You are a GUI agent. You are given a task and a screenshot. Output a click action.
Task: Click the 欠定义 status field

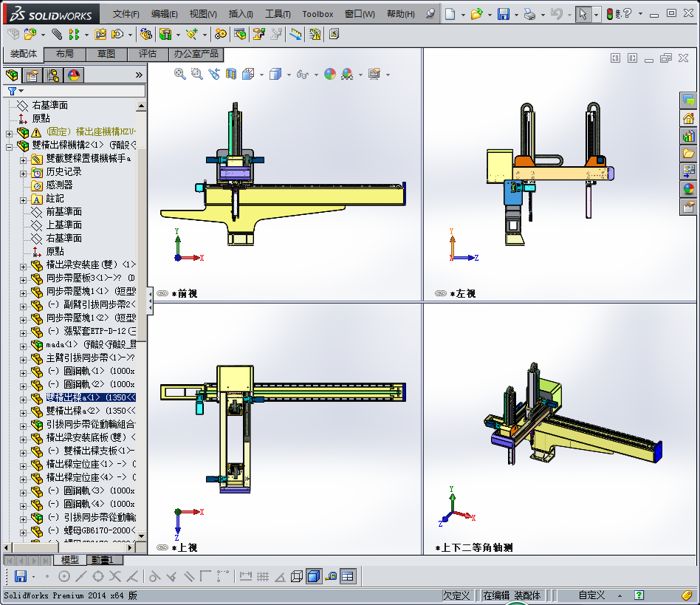tap(456, 595)
